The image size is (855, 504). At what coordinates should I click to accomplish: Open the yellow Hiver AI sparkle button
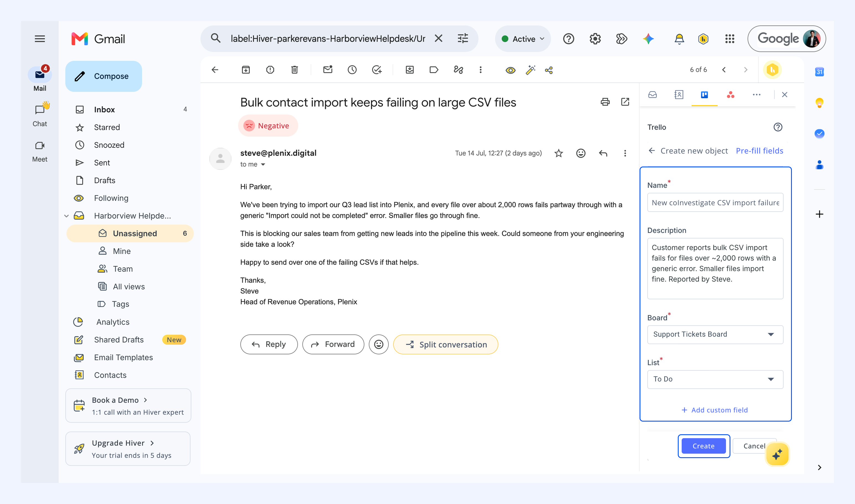[777, 455]
